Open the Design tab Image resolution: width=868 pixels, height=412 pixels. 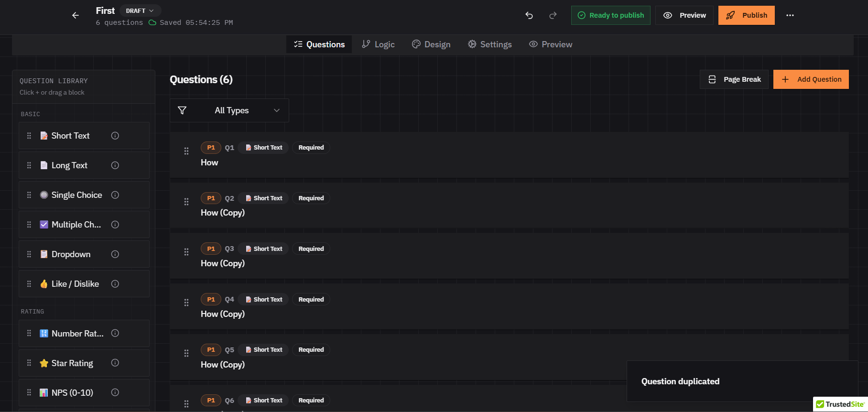click(x=431, y=44)
